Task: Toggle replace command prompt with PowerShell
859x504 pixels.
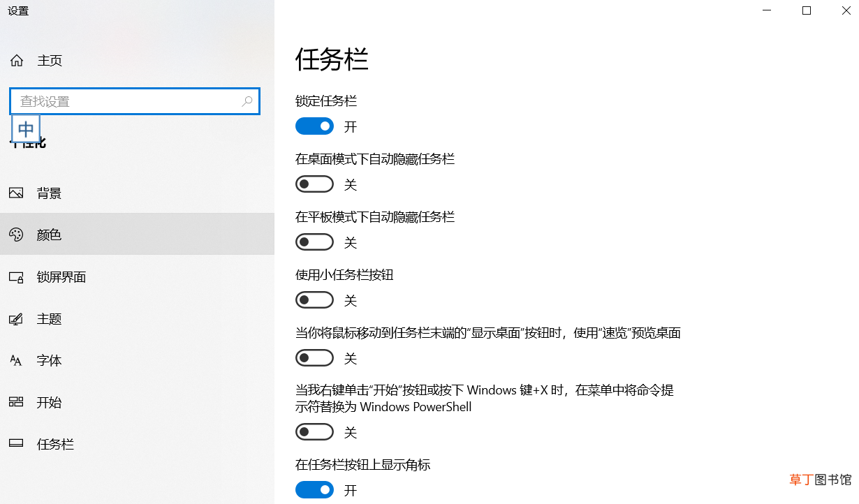Action: click(x=314, y=432)
